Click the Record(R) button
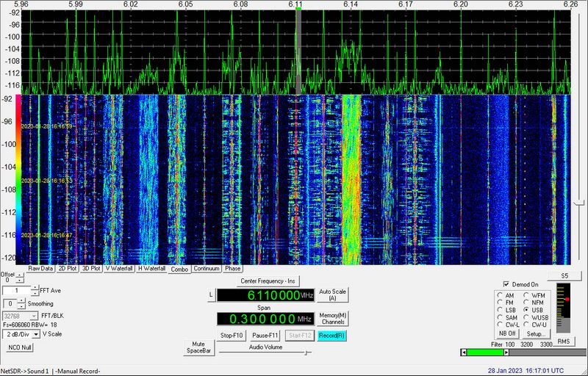588x376 pixels. (332, 336)
